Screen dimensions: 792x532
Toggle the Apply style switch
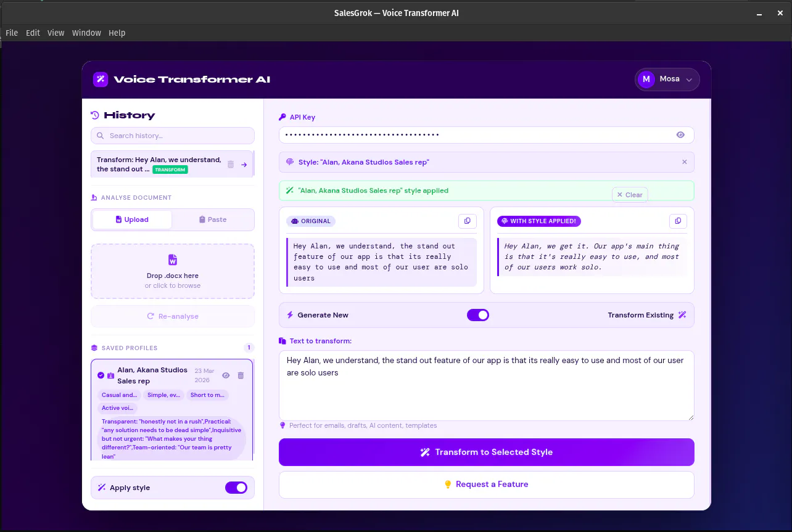pyautogui.click(x=236, y=488)
